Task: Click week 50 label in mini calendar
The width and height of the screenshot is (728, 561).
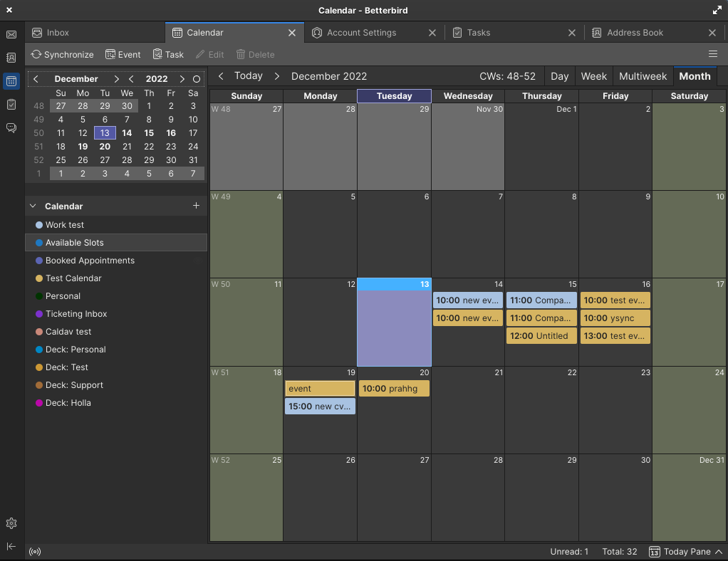Action: [x=38, y=133]
